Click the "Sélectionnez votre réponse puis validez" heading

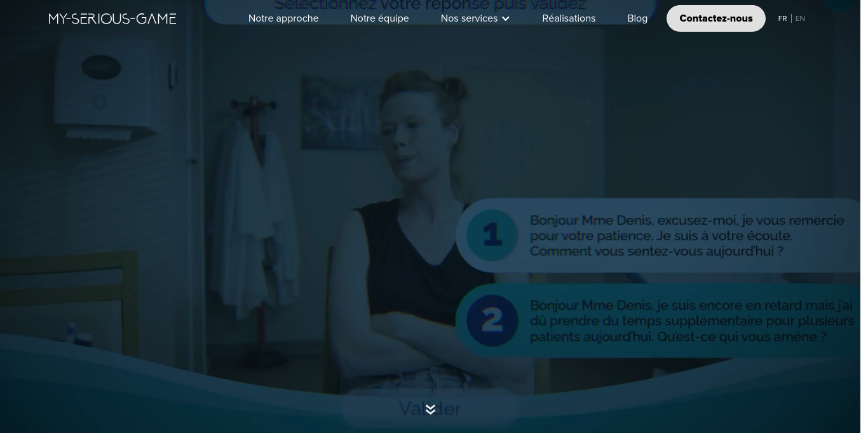coord(430,6)
